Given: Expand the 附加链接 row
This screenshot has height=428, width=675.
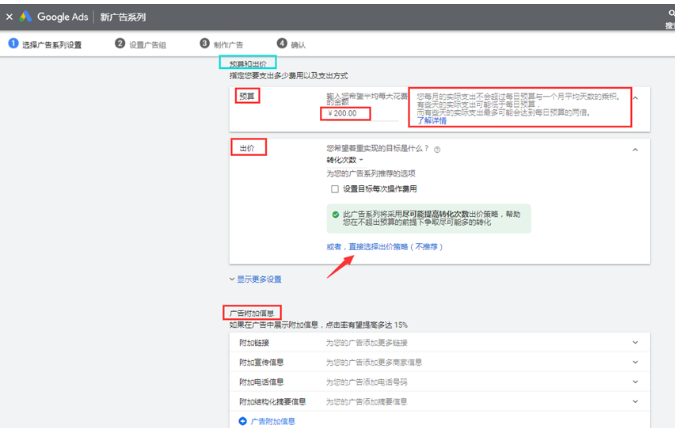Looking at the screenshot, I should [x=634, y=343].
